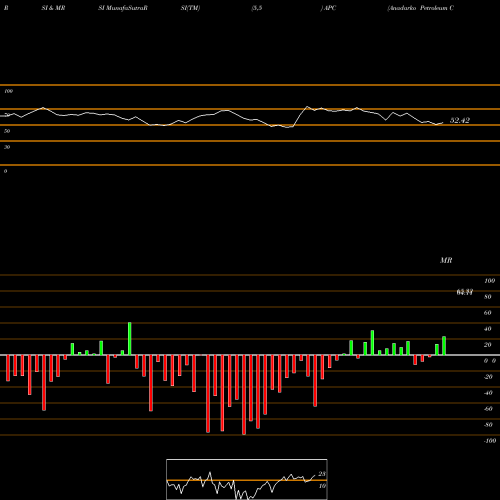Click the 'SI & MR' header text
The image size is (500, 500).
53,8
